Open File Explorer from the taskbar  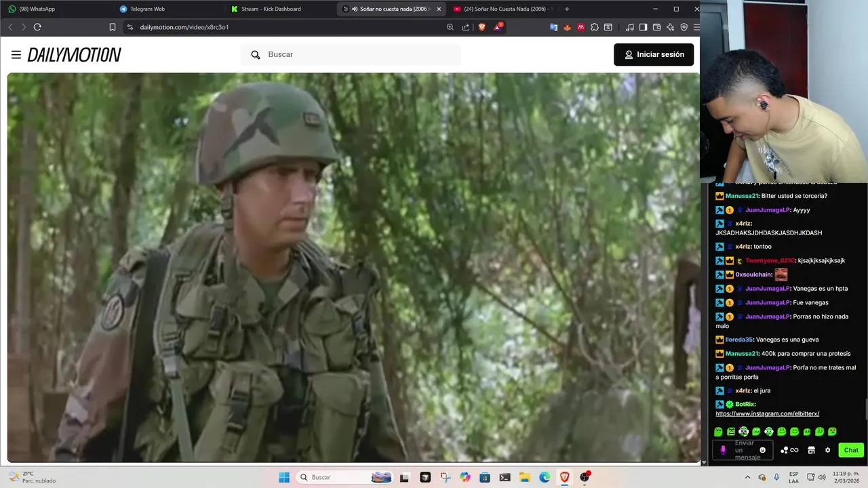coord(525,477)
